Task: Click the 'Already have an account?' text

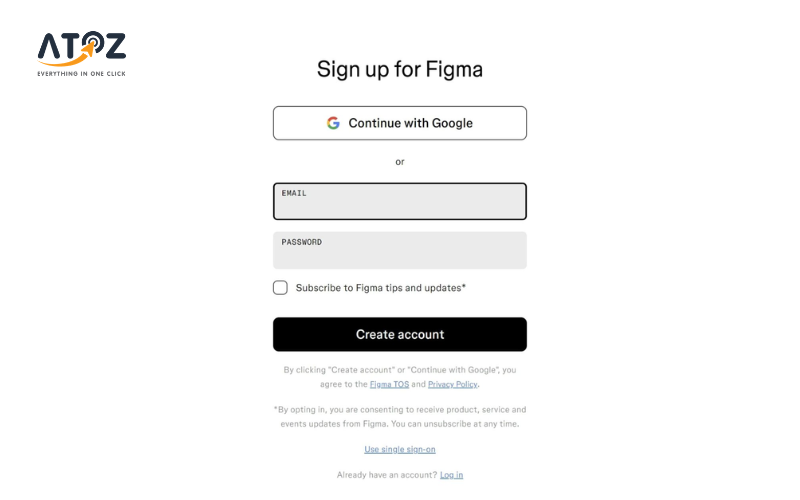Action: coord(387,474)
